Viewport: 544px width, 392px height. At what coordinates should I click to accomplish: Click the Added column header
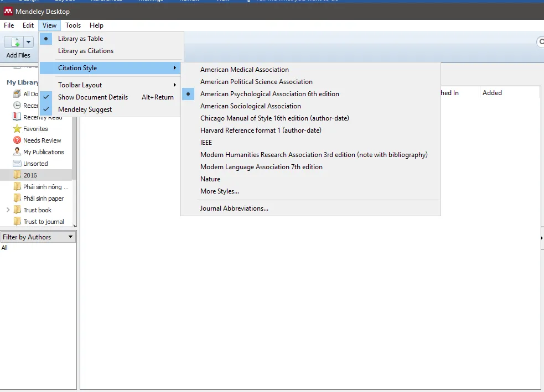tap(492, 93)
